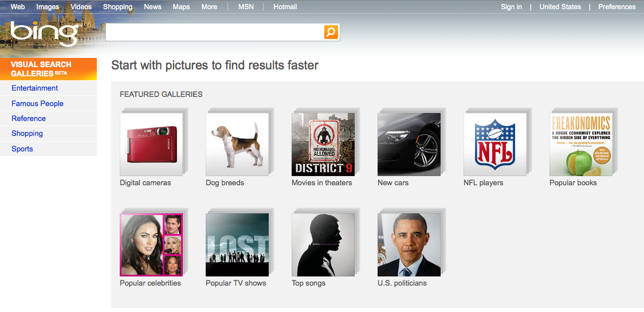This screenshot has width=644, height=312.
Task: Open the Preferences link
Action: (616, 7)
